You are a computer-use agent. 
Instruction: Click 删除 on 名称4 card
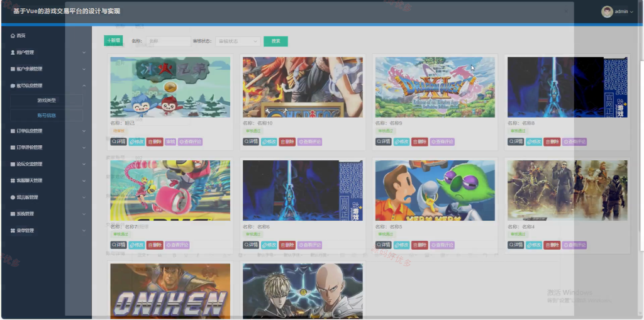(x=552, y=245)
